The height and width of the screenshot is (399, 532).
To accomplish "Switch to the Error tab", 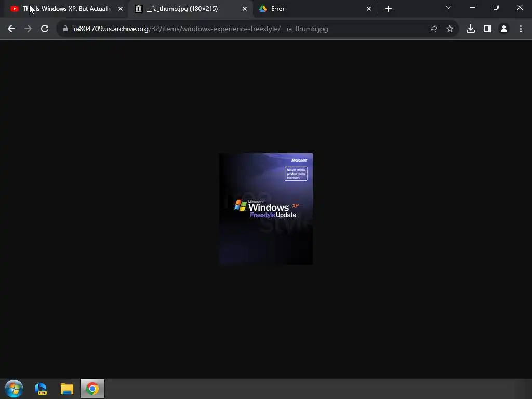I will (x=314, y=9).
